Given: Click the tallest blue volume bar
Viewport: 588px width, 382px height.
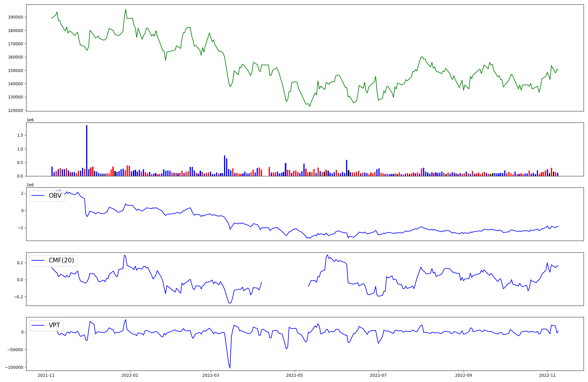Looking at the screenshot, I should point(87,150).
